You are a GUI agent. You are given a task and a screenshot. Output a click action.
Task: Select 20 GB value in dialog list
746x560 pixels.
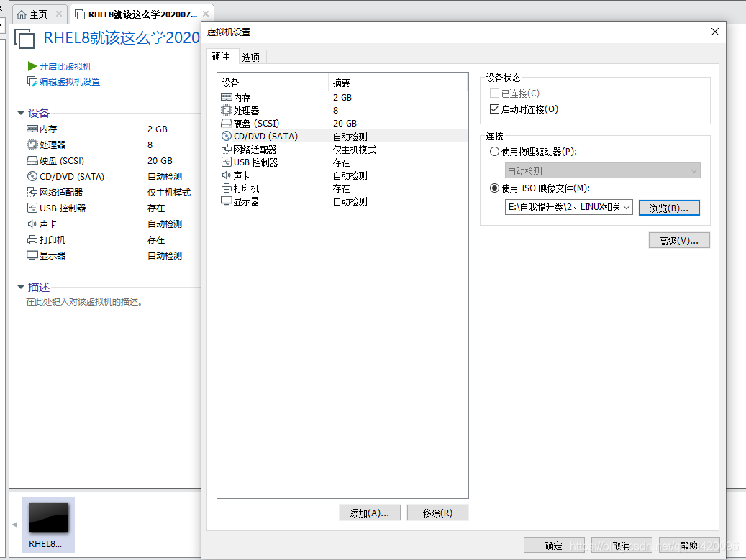pyautogui.click(x=345, y=124)
